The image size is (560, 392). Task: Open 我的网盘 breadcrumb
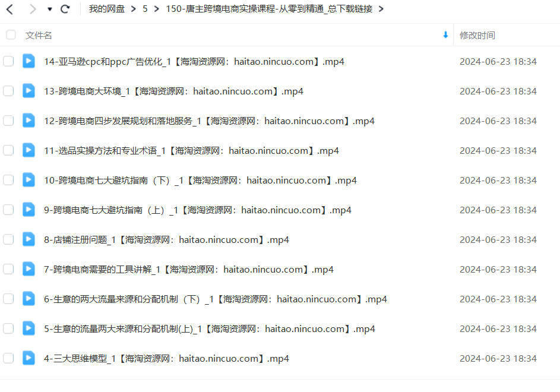pos(106,9)
